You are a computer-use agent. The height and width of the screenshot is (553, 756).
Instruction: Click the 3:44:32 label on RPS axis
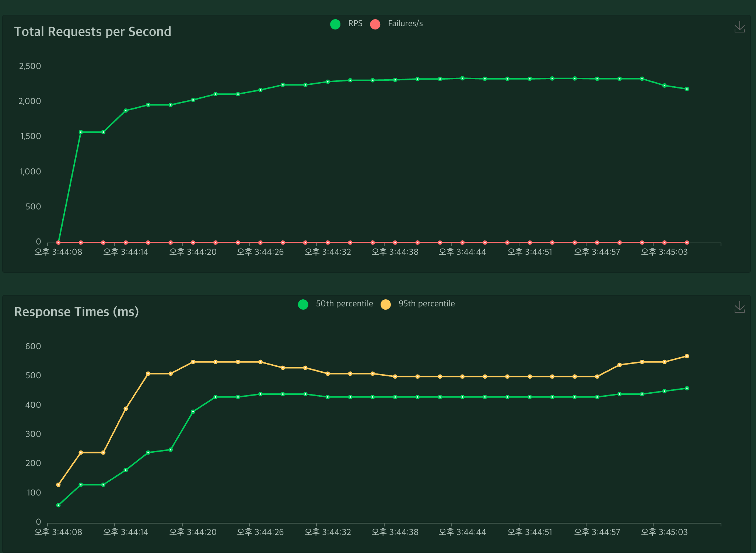(328, 252)
